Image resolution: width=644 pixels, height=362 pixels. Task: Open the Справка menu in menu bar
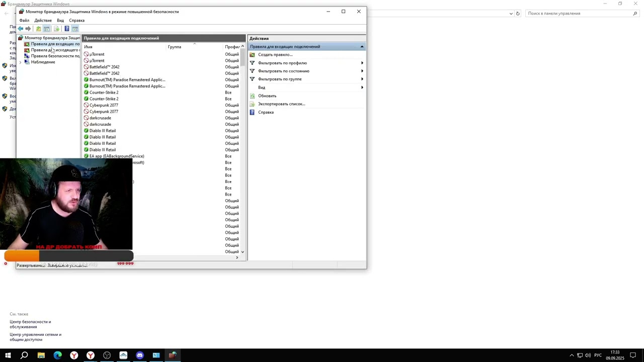(x=76, y=21)
